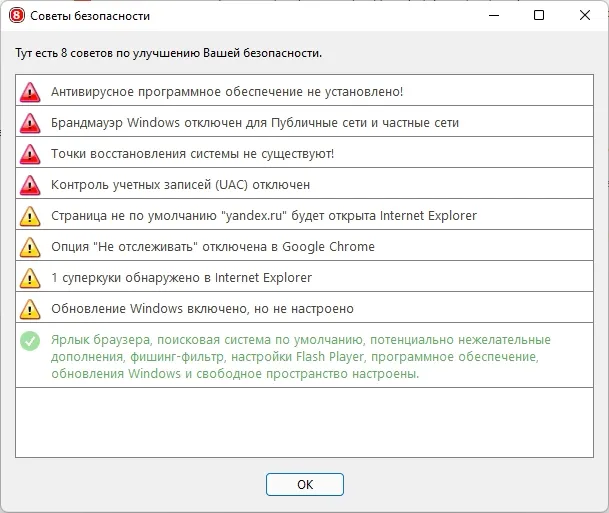Close the security tips window

coord(585,15)
